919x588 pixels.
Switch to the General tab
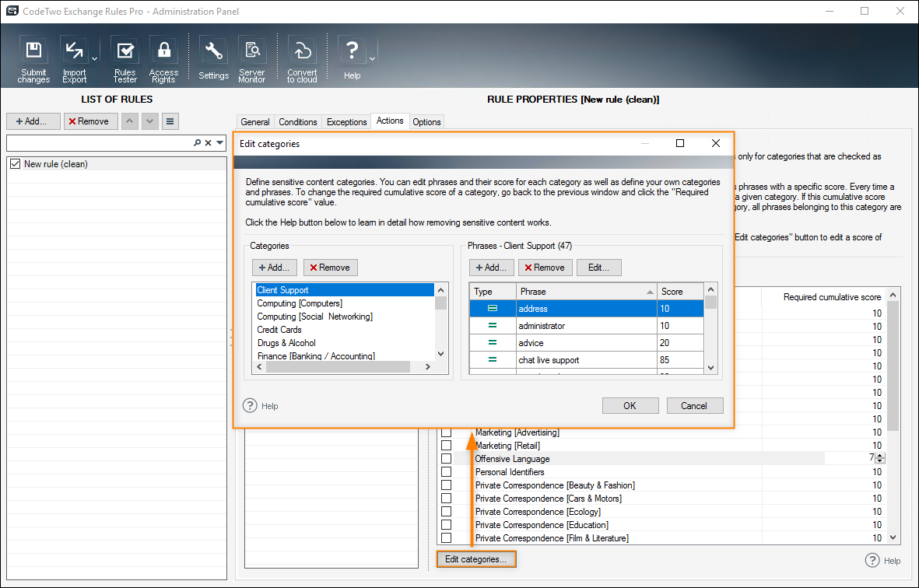pyautogui.click(x=255, y=122)
